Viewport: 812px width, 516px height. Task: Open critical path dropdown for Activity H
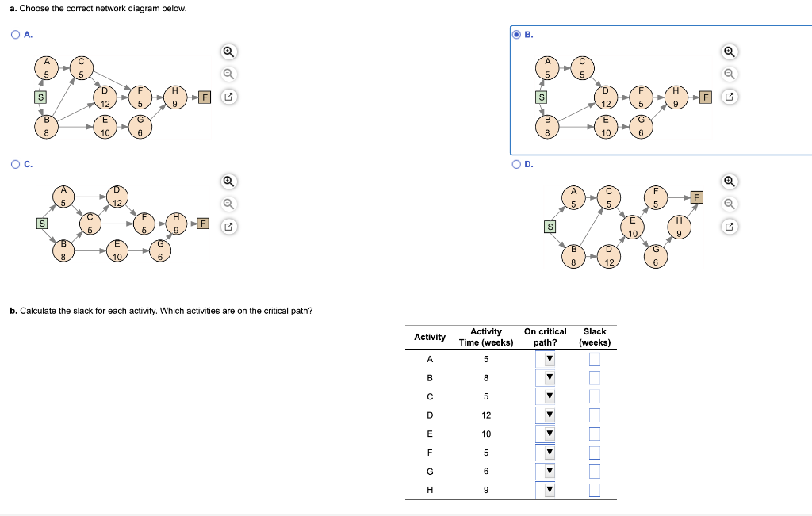pos(548,490)
